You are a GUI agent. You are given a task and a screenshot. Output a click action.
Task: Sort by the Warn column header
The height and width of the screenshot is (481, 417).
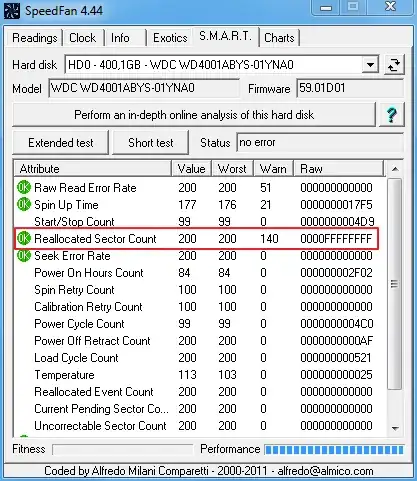click(273, 169)
